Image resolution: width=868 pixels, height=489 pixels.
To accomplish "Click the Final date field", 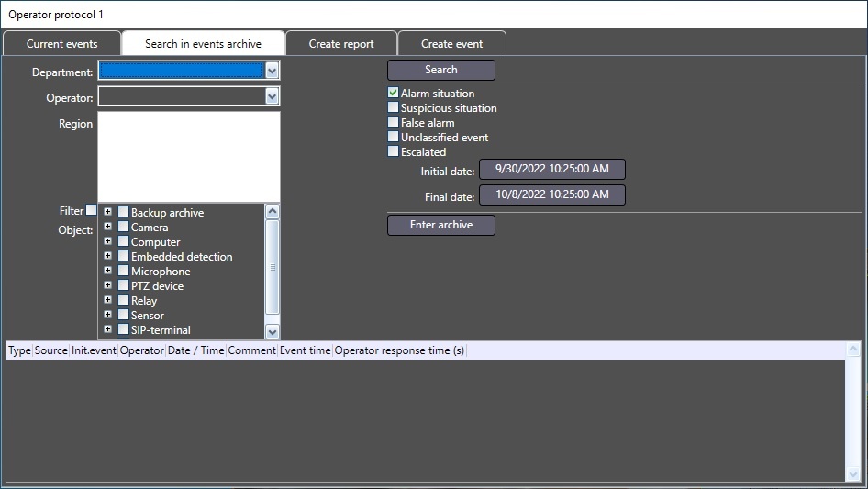I will click(551, 194).
